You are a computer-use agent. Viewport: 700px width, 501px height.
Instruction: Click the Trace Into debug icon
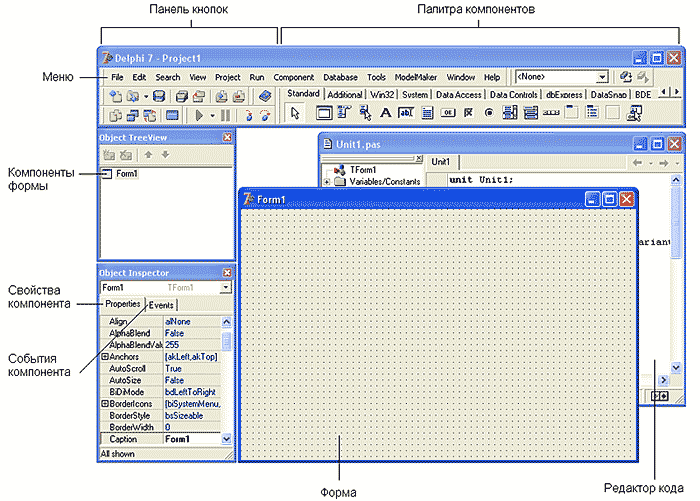coord(249,116)
